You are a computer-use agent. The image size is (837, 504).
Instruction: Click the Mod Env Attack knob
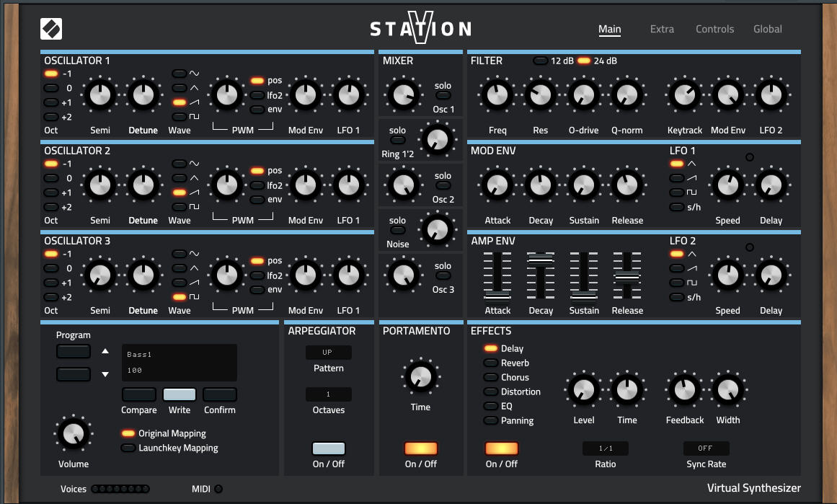coord(497,185)
